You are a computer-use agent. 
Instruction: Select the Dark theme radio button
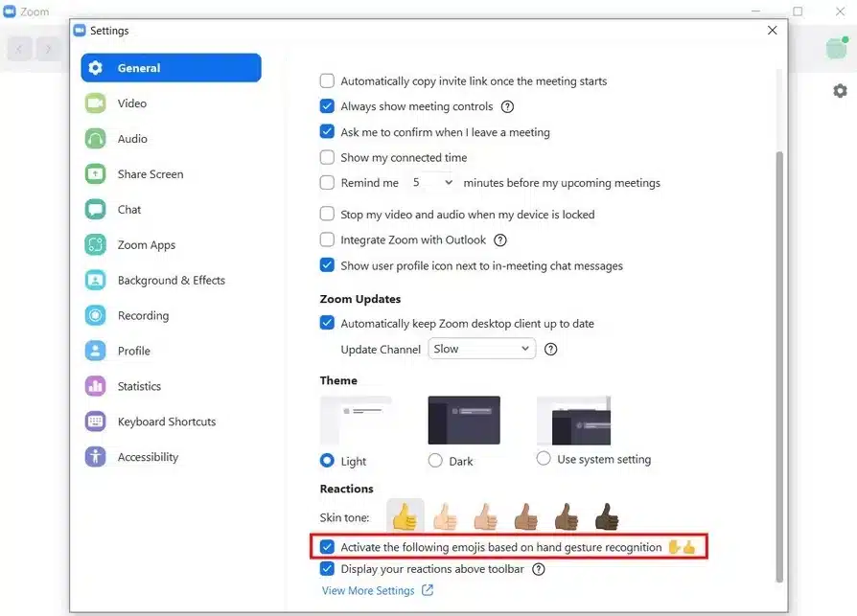coord(435,461)
